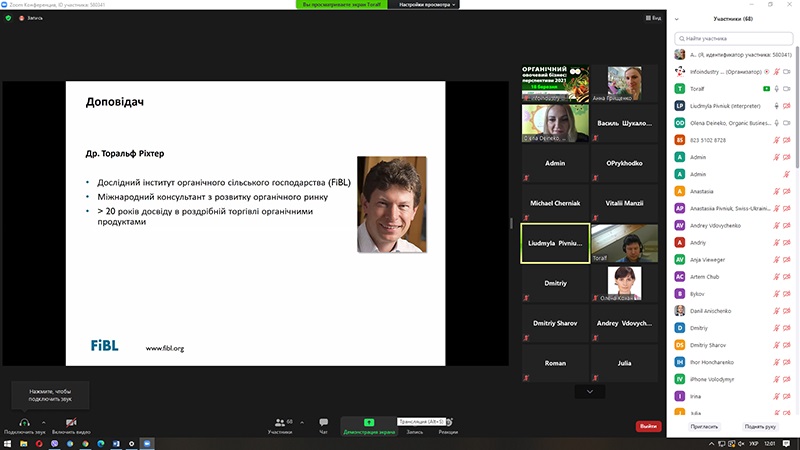
Task: Turn on video with the crossed camera icon
Action: 71,422
